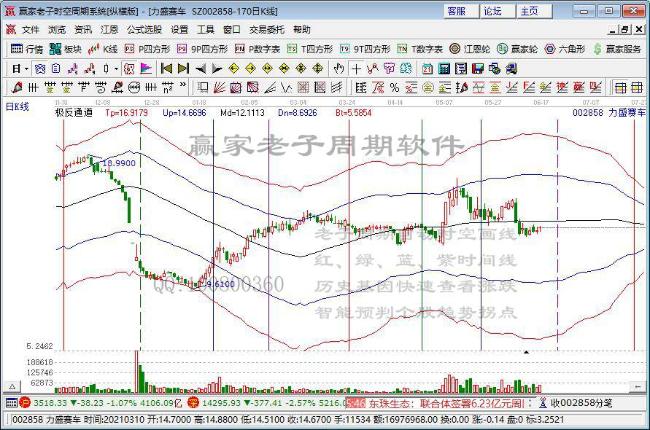The height and width of the screenshot is (430, 650).
Task: Open the P数字表 tool
Action: tap(257, 49)
